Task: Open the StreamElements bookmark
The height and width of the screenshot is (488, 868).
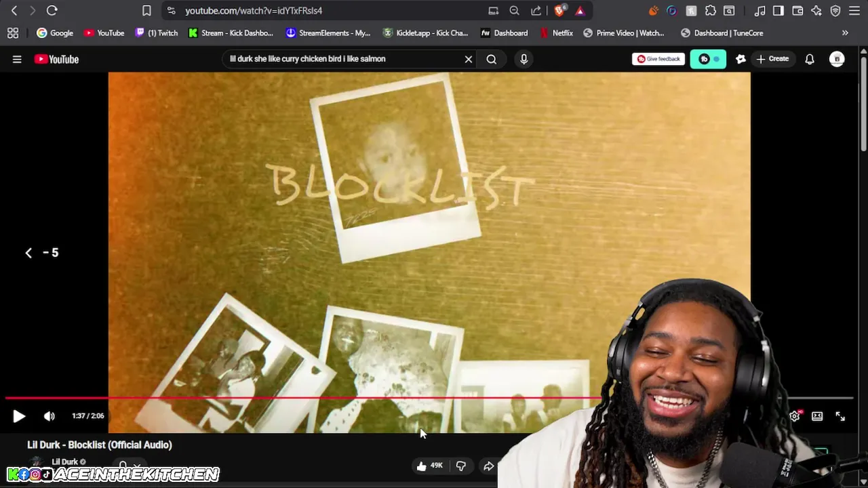Action: coord(328,33)
